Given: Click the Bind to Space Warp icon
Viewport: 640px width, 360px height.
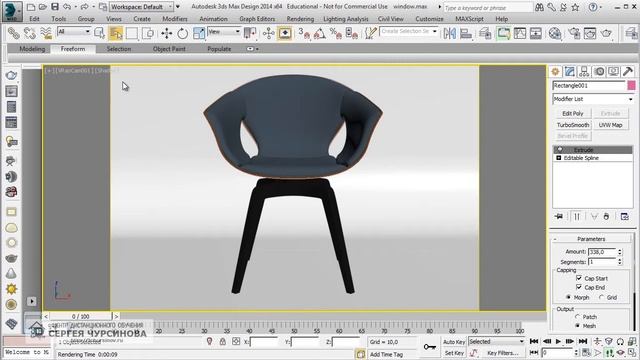Looking at the screenshot, I should (46, 33).
